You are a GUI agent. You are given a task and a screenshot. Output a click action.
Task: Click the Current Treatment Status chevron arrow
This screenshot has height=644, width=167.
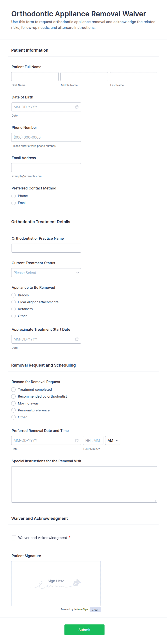coord(77,273)
